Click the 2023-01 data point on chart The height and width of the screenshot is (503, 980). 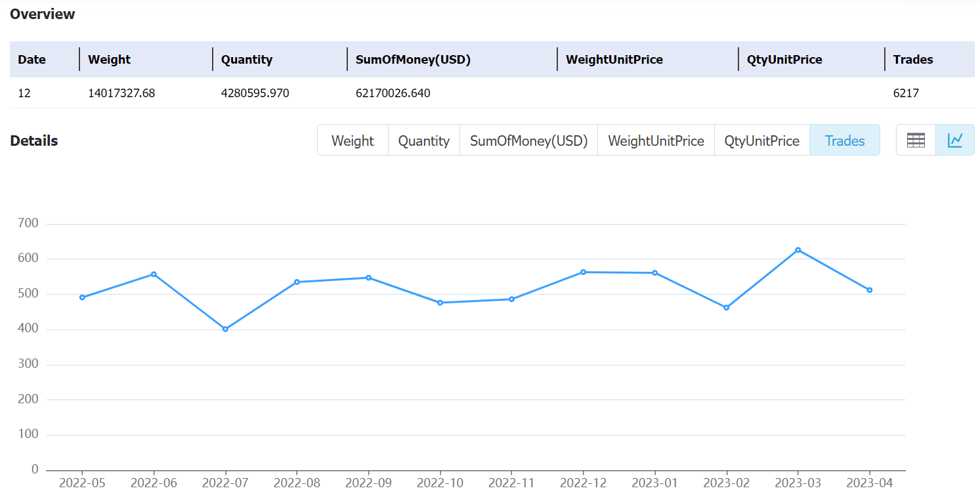click(655, 273)
